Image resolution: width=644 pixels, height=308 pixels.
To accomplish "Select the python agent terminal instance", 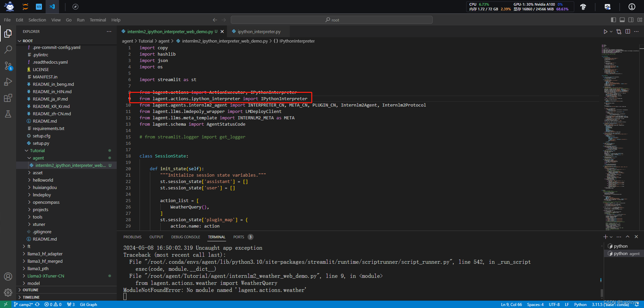I will click(624, 253).
